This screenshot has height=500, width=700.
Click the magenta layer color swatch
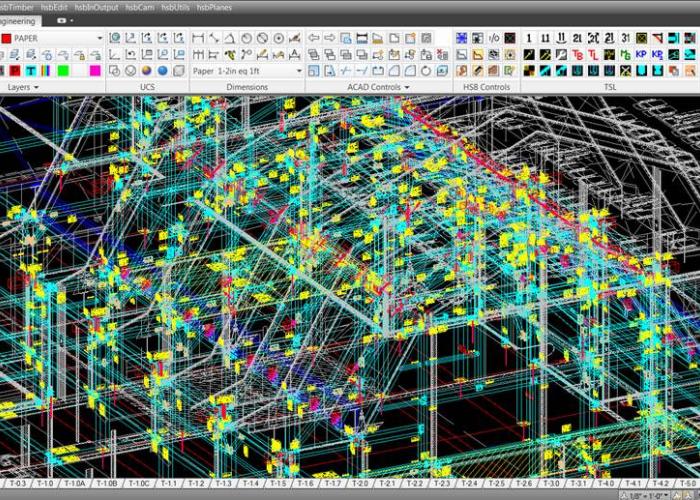click(95, 71)
